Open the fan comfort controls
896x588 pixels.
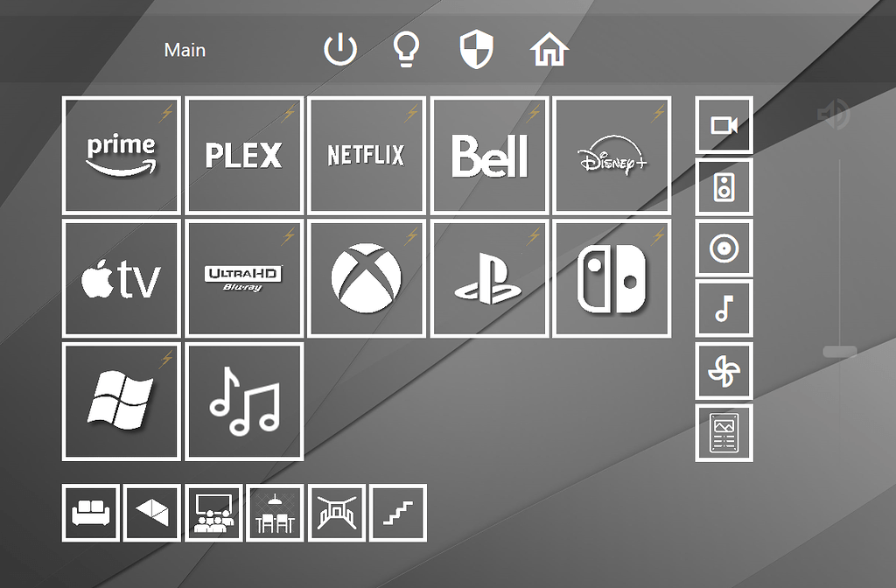pyautogui.click(x=724, y=370)
